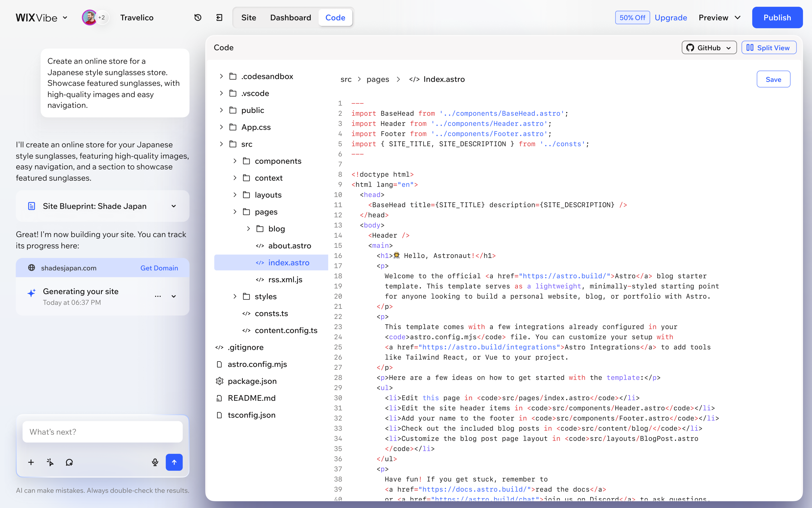812x508 pixels.
Task: Expand the blog folder arrow
Action: (x=248, y=228)
